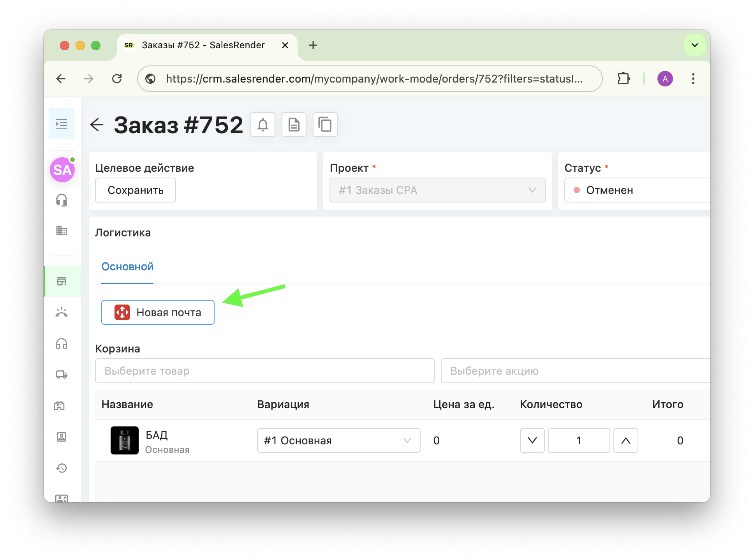Increase quantity with the up arrow
Screen dimensions: 754x560
coord(625,440)
